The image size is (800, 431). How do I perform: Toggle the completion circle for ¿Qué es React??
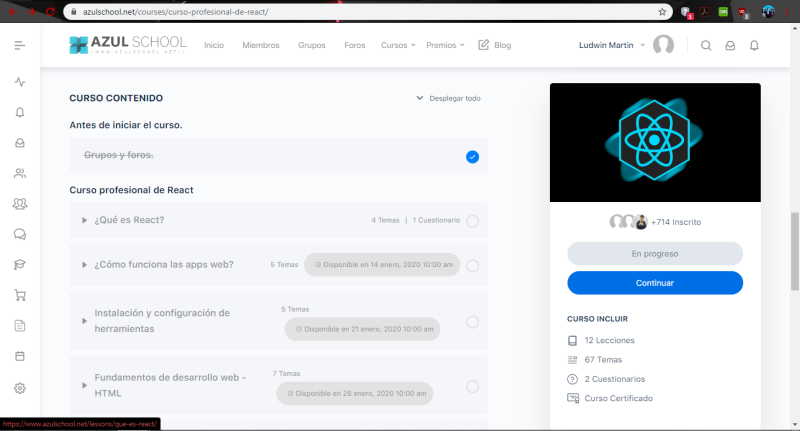472,221
